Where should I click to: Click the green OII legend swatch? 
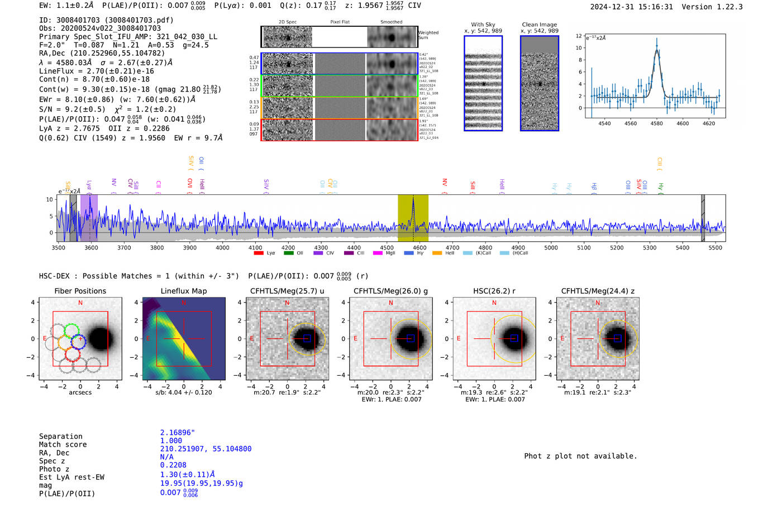(x=288, y=253)
